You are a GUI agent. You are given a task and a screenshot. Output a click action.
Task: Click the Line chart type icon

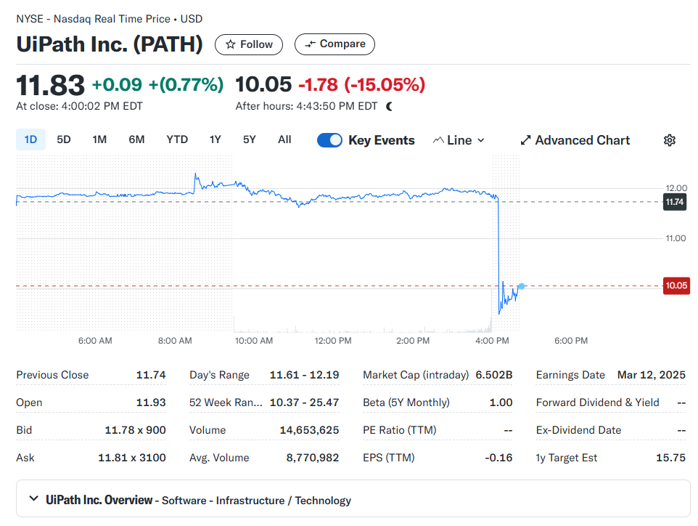pyautogui.click(x=438, y=140)
